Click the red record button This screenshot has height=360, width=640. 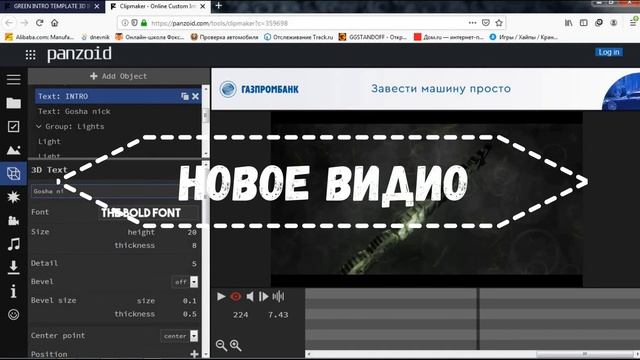pos(236,296)
